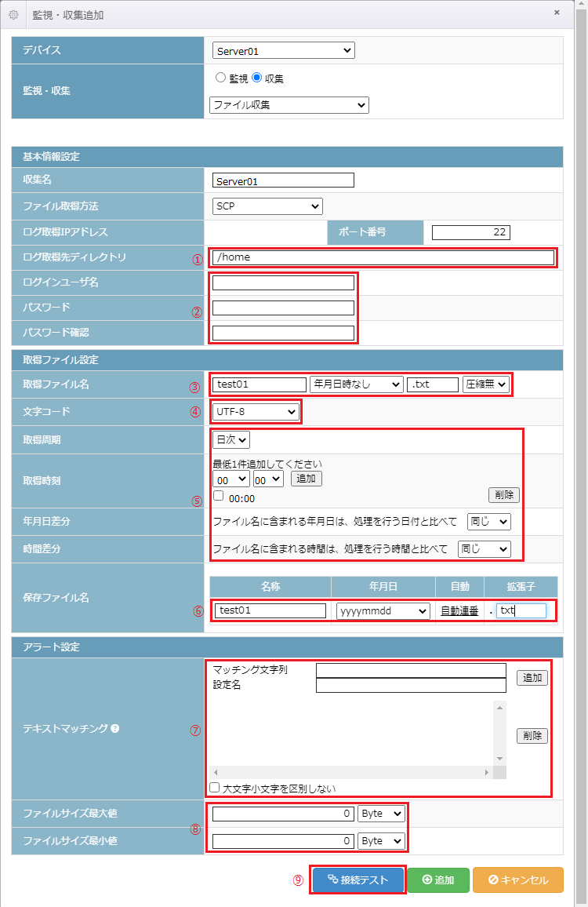The image size is (588, 907).
Task: Click 追加 button in テキストマッチング section
Action: point(532,677)
